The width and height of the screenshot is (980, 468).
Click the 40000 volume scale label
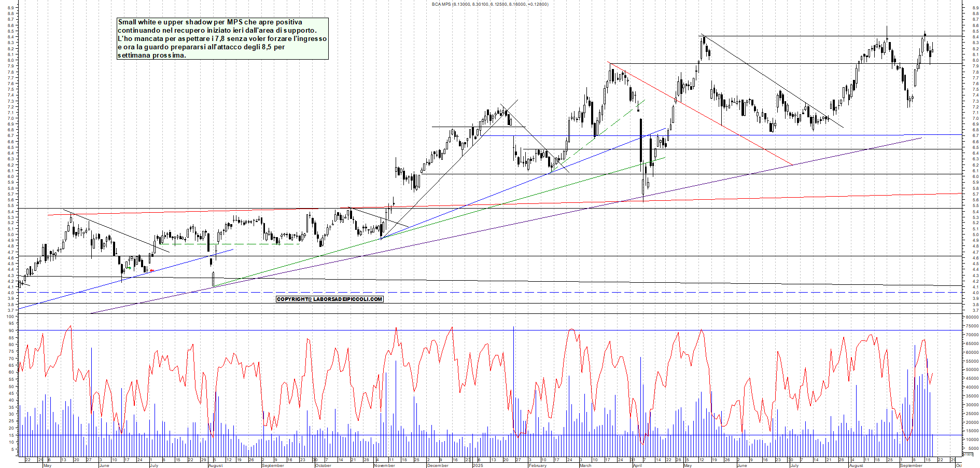pyautogui.click(x=972, y=387)
